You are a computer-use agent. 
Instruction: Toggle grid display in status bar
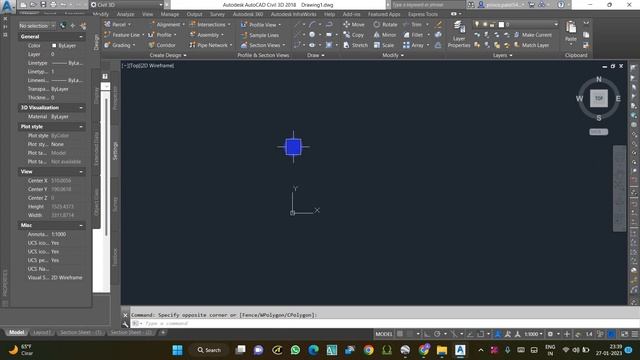(400, 334)
